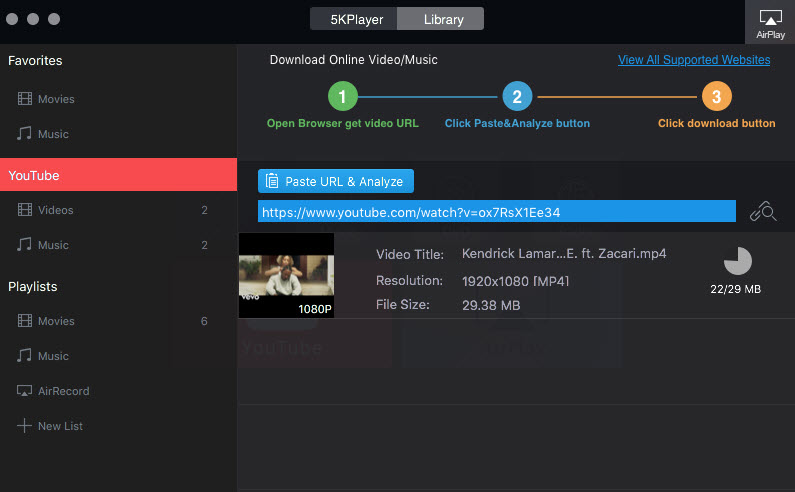Click the count '2' beside YouTube Music
Screen dimensions: 795x492
pyautogui.click(x=204, y=245)
